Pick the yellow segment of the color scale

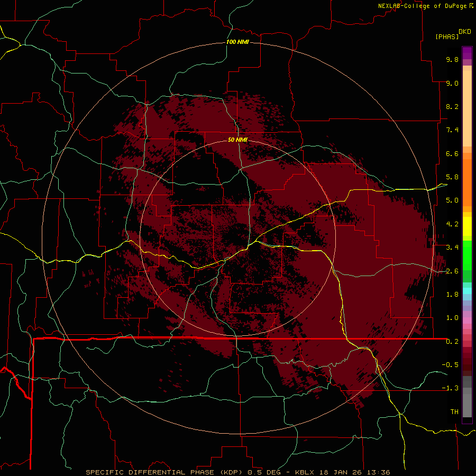467,226
